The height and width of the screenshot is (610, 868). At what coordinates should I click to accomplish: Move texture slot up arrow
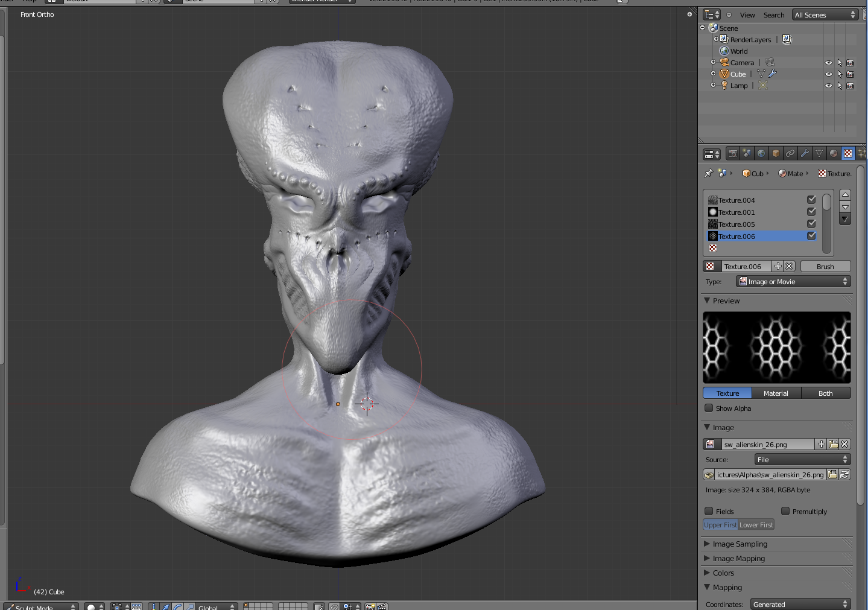coord(845,194)
